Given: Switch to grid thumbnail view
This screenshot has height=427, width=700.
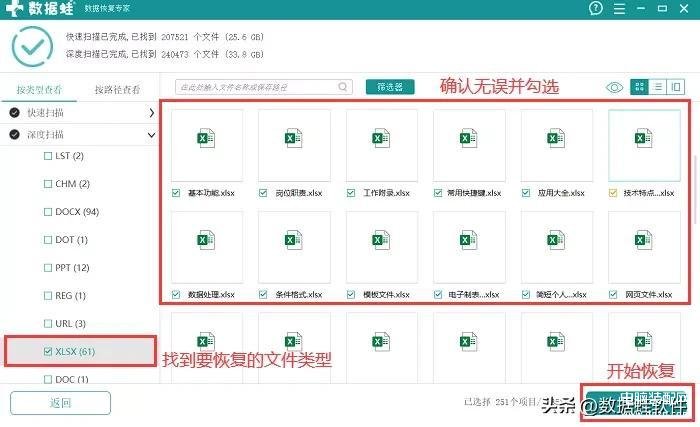Looking at the screenshot, I should click(639, 87).
